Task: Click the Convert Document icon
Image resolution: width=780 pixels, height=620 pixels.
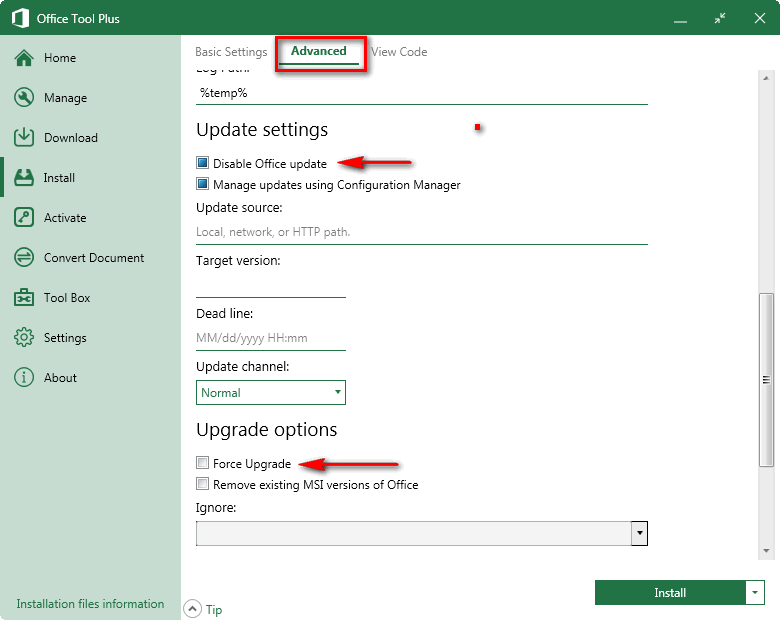Action: click(x=24, y=257)
